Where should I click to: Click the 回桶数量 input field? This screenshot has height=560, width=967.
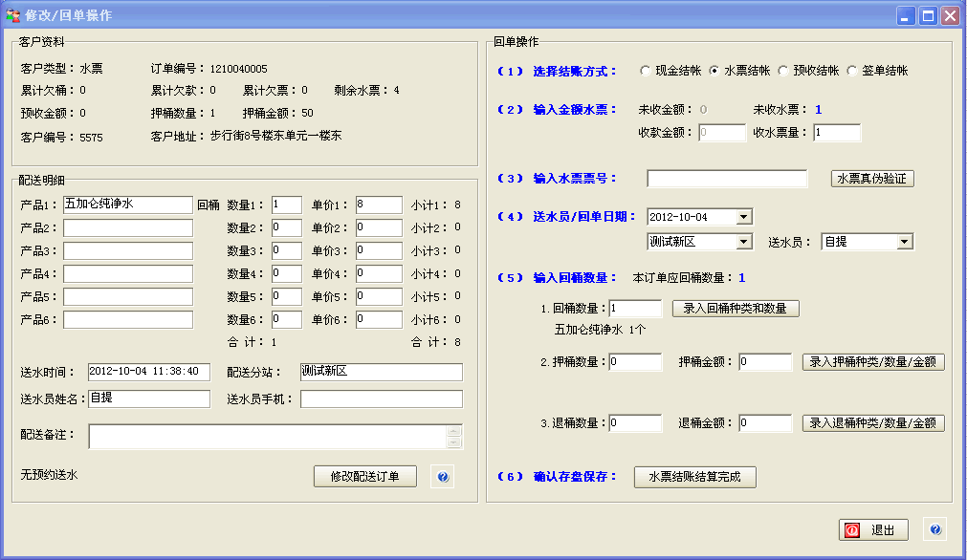(x=635, y=308)
